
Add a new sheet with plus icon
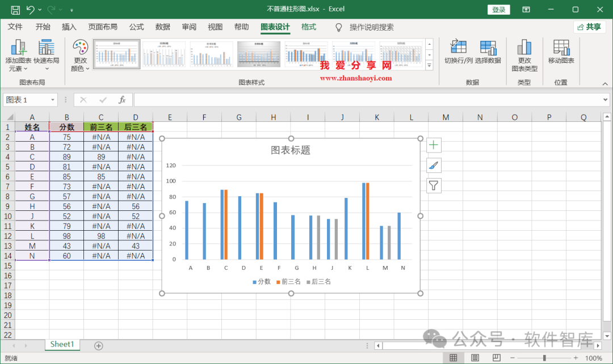point(99,346)
